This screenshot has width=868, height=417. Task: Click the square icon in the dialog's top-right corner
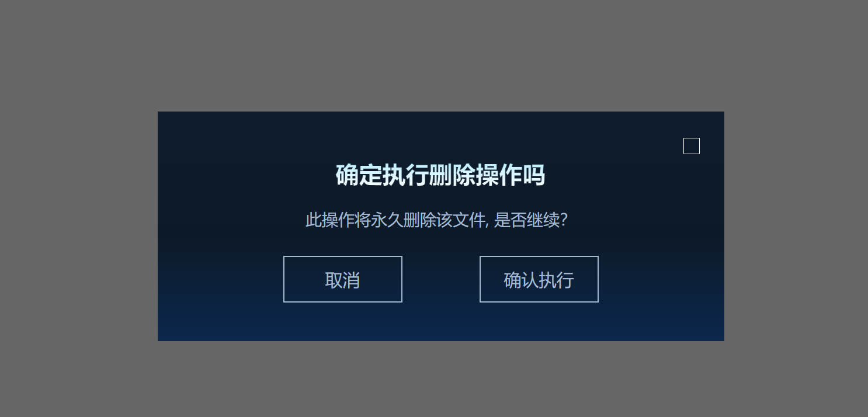(x=692, y=146)
